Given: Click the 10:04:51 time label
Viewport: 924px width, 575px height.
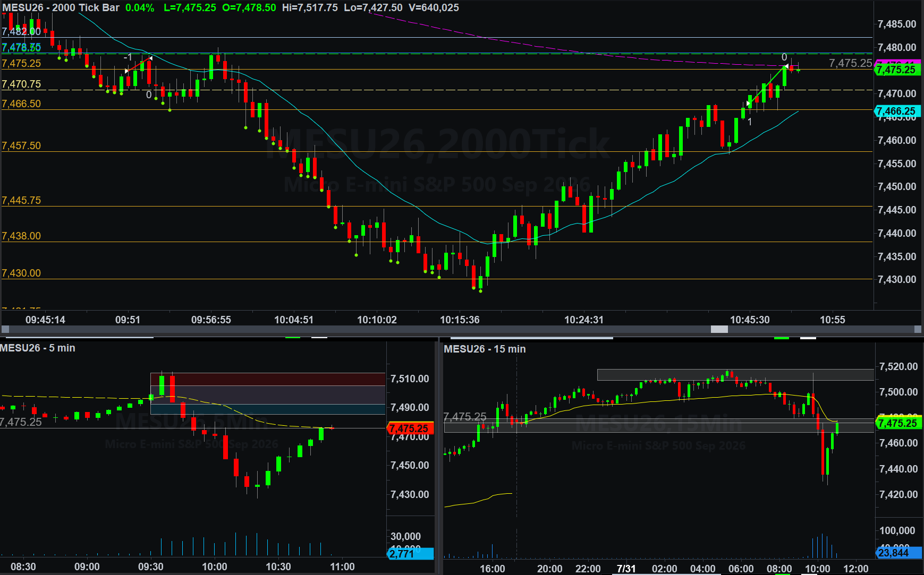Looking at the screenshot, I should click(x=294, y=320).
